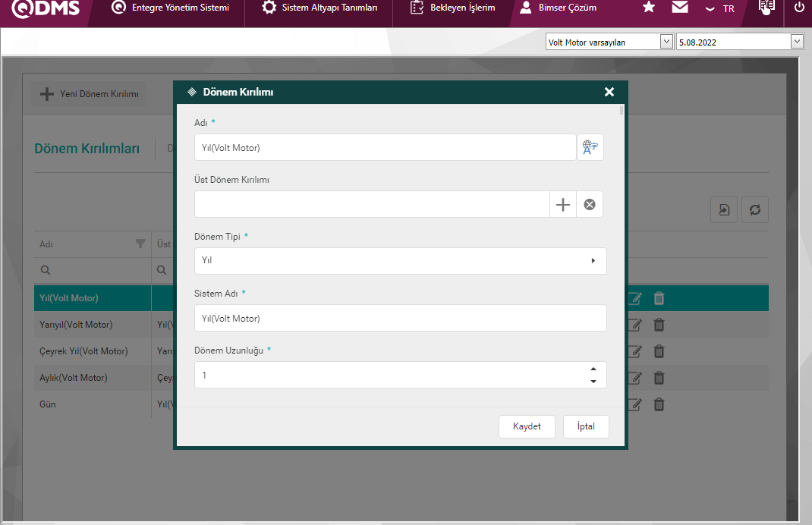Open the 5.08.2022 date dropdown
The image size is (812, 525).
[797, 42]
